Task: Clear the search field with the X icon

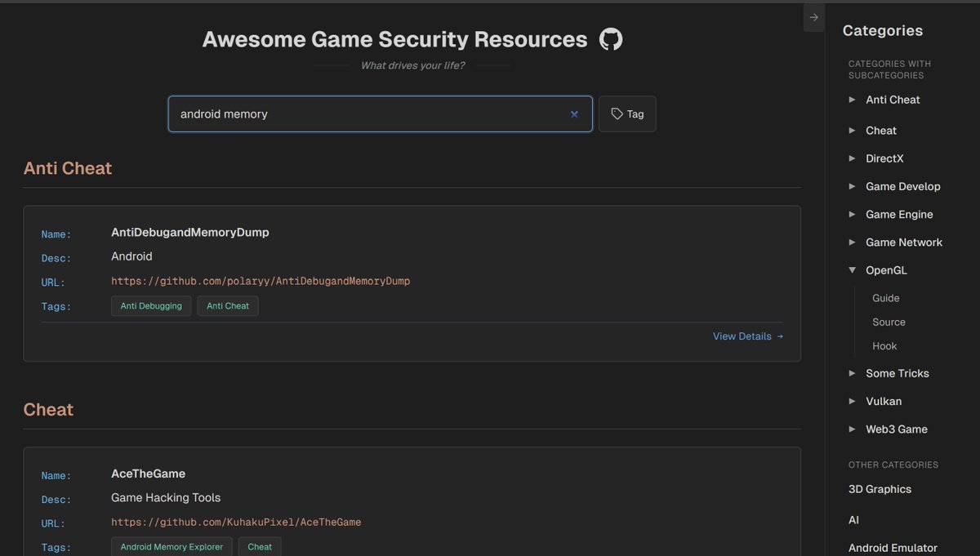Action: click(574, 114)
